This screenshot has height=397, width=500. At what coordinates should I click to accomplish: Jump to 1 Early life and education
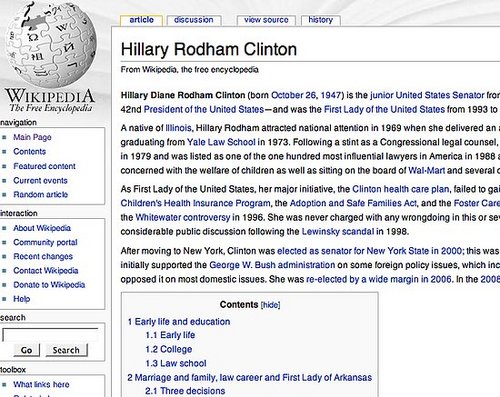pyautogui.click(x=179, y=322)
